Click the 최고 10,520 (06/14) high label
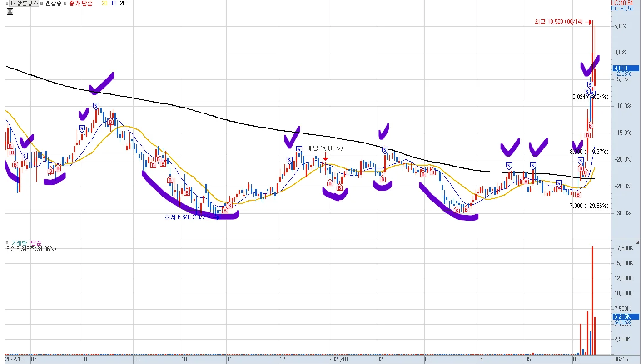This screenshot has width=641, height=364. coord(559,21)
